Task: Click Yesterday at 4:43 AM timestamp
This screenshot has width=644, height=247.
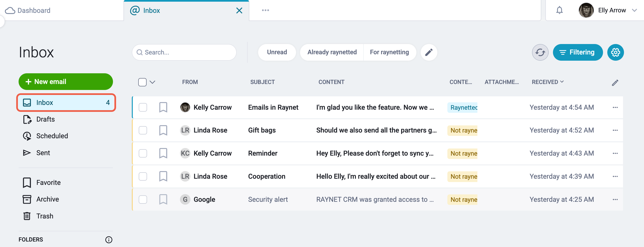Action: 562,153
